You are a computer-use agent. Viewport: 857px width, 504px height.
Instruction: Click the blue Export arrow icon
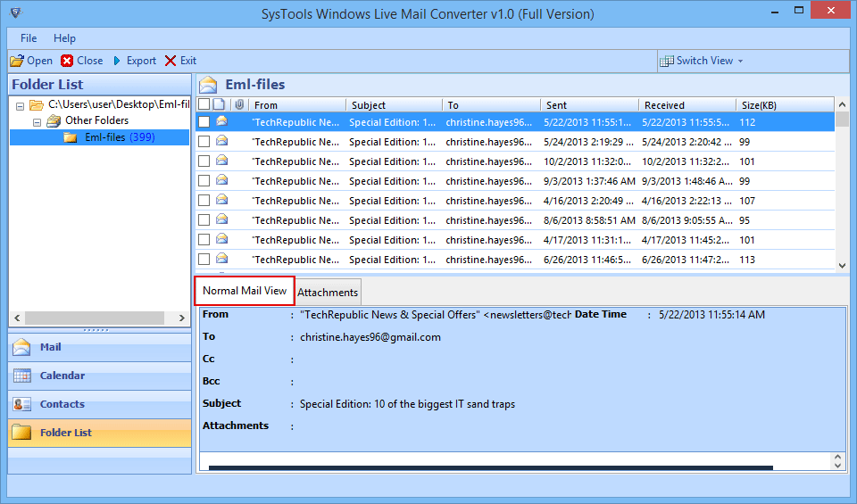coord(117,61)
